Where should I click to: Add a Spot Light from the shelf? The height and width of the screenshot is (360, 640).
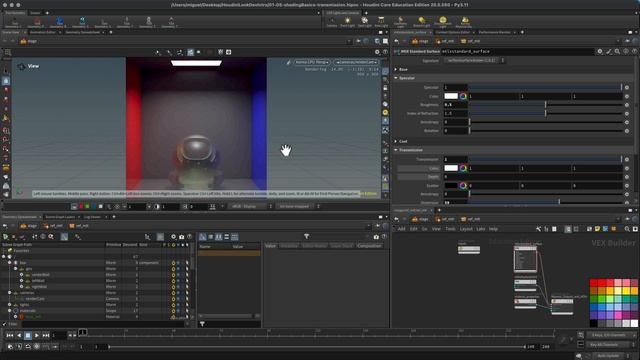(364, 22)
